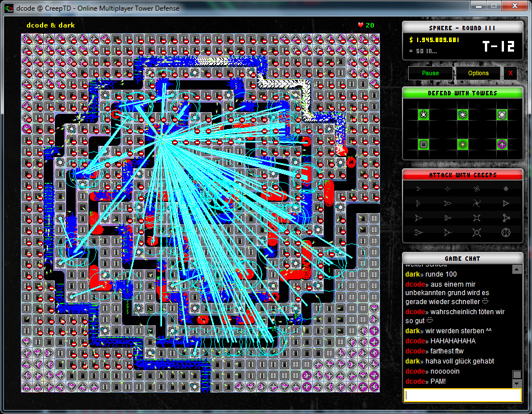Click chat message 'dcode» farthest ftw'
The image size is (532, 414).
434,351
